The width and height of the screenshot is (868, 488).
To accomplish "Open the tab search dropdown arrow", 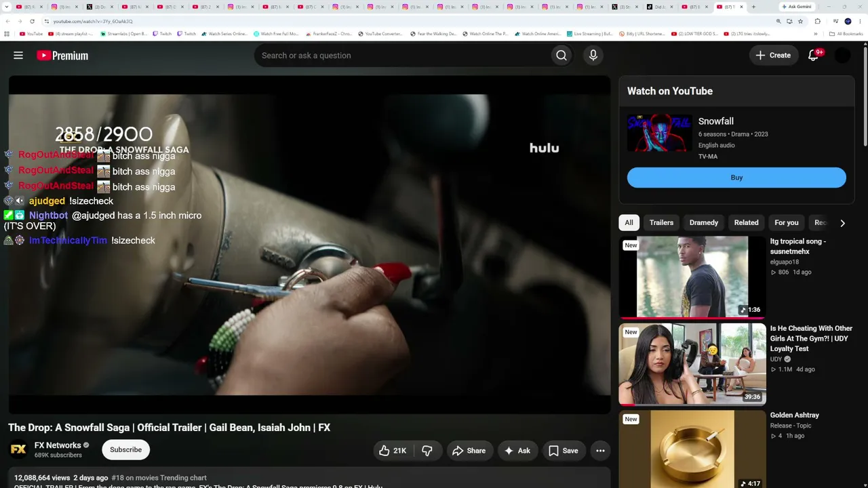I will [7, 7].
